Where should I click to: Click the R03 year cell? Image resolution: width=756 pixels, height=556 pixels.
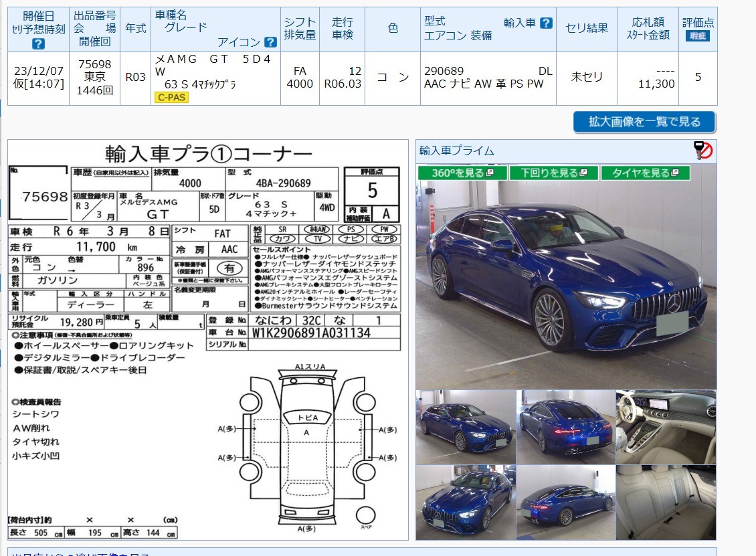(136, 77)
